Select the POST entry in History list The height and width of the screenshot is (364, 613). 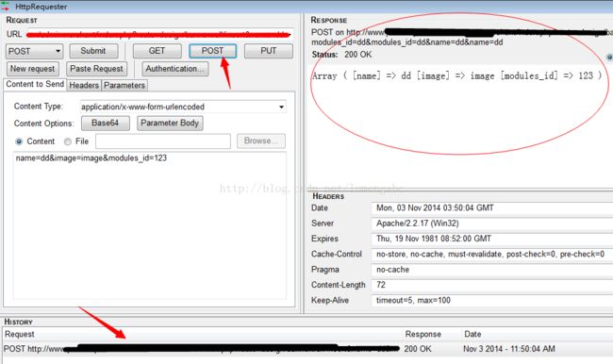307,349
